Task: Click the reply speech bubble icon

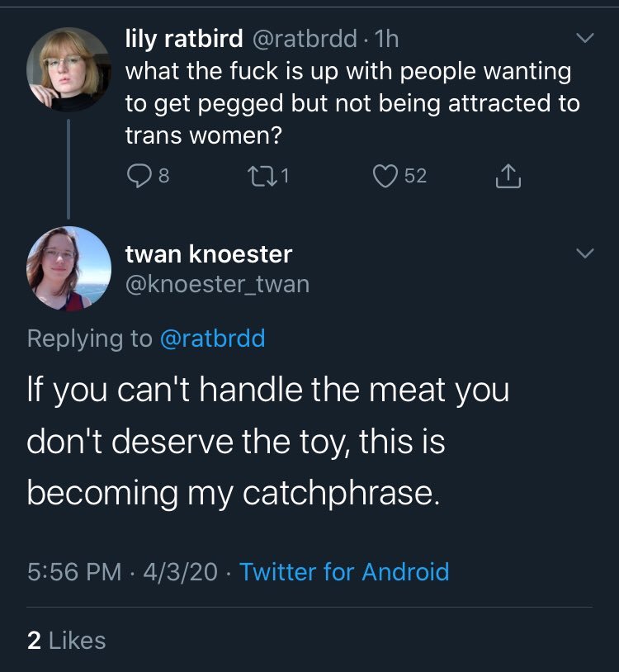Action: point(139,176)
